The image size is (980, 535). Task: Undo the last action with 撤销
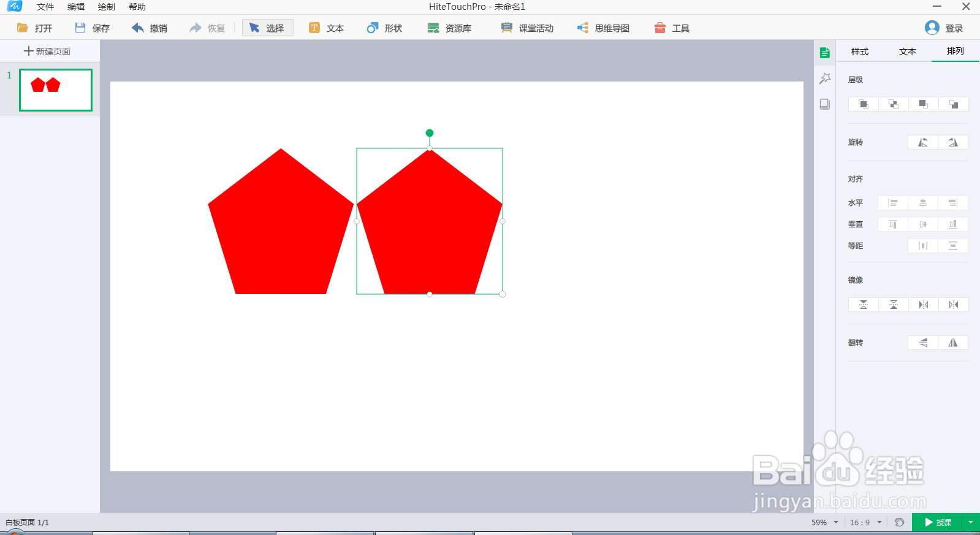click(x=150, y=28)
